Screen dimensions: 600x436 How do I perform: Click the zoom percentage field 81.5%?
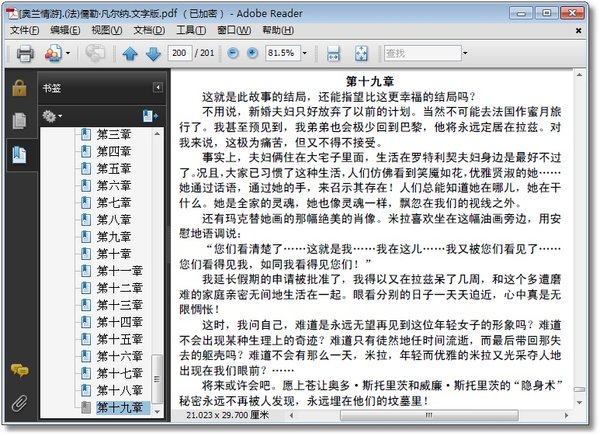point(282,53)
